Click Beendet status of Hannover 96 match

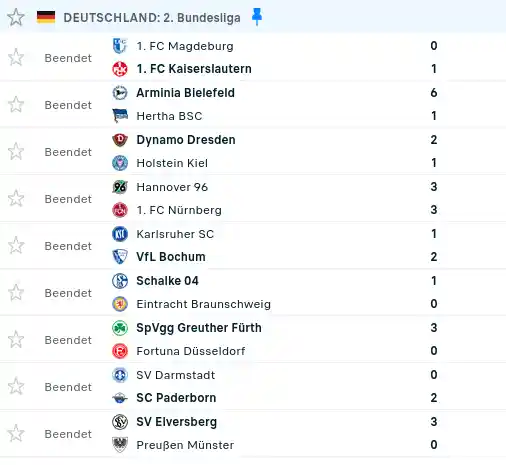68,199
